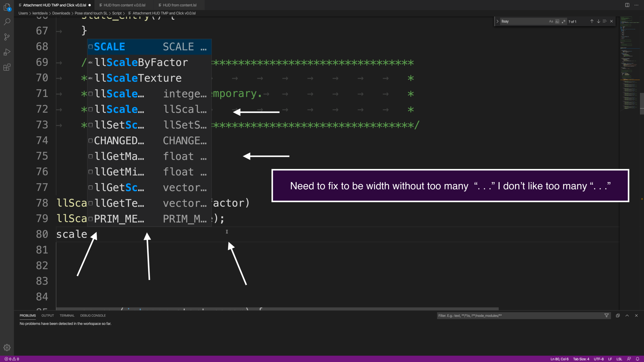Enable Regular Expression search

[563, 21]
